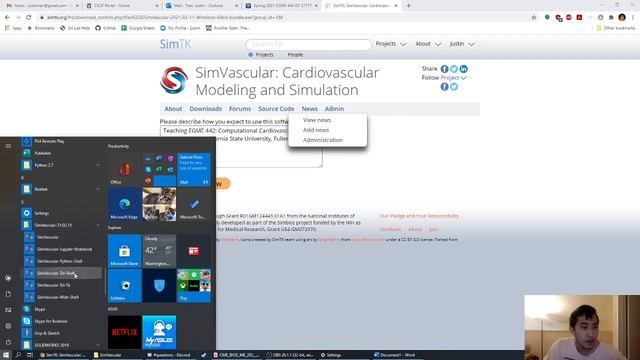Open Settings gear in Start sidebar
640x360 pixels.
click(8, 326)
